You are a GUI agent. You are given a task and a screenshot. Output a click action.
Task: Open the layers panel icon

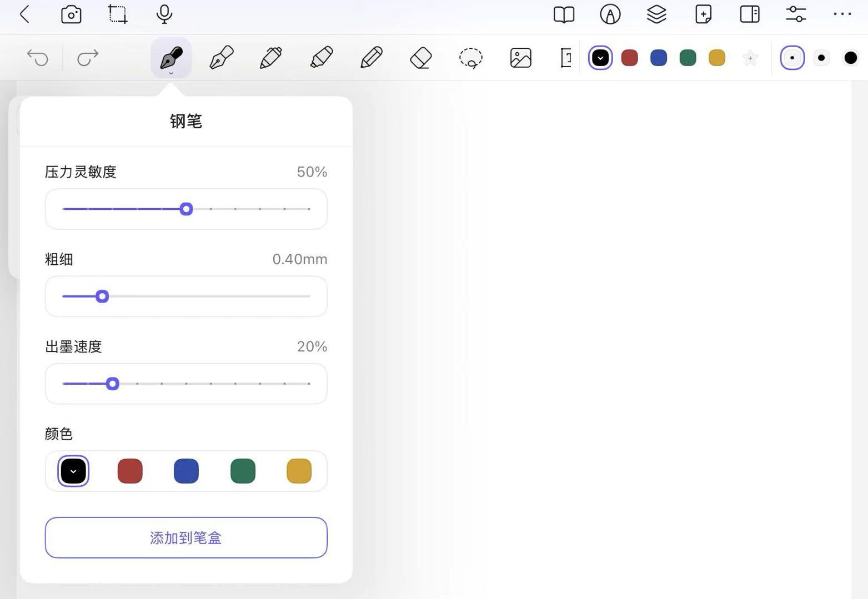(656, 14)
